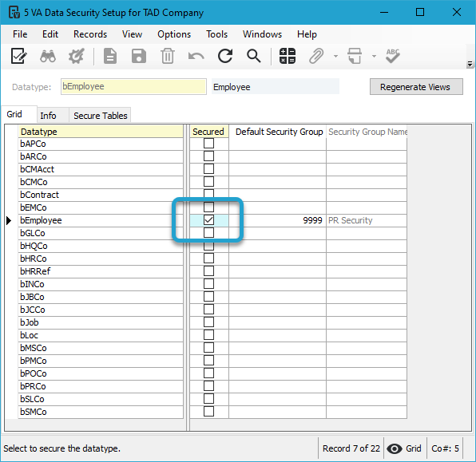
Task: Refresh the form with circular arrow icon
Action: point(225,56)
